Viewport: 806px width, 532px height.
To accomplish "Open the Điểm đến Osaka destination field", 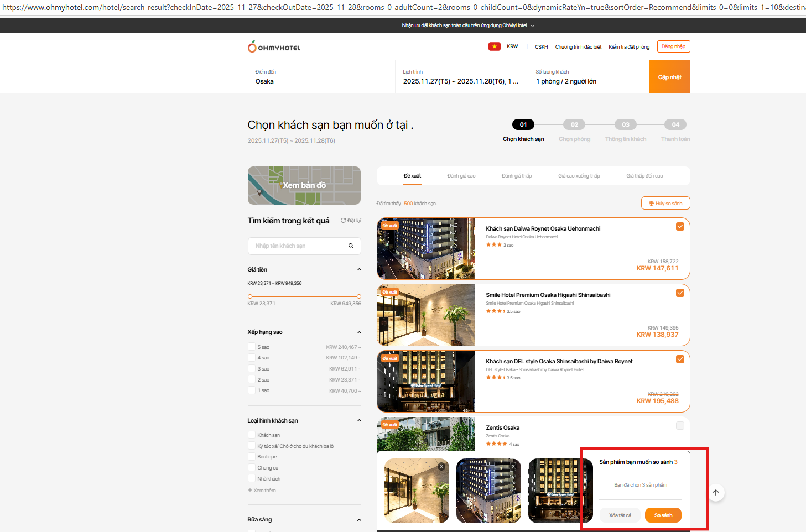I will (x=321, y=77).
